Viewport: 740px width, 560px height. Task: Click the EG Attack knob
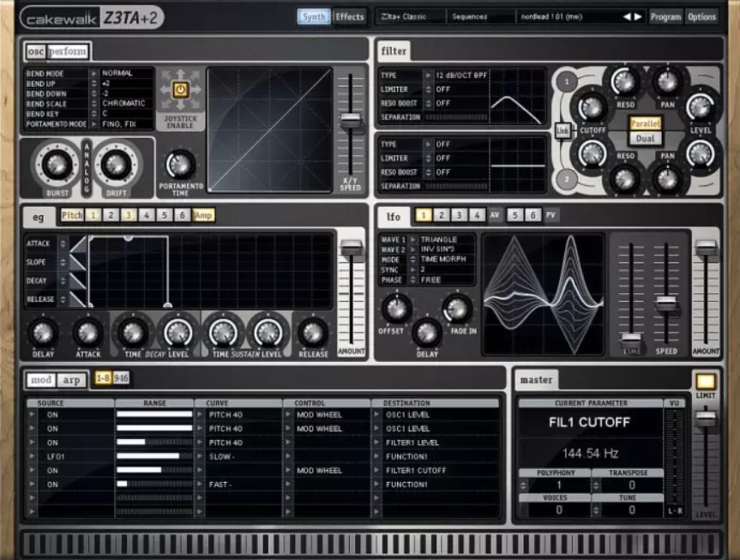[x=87, y=333]
